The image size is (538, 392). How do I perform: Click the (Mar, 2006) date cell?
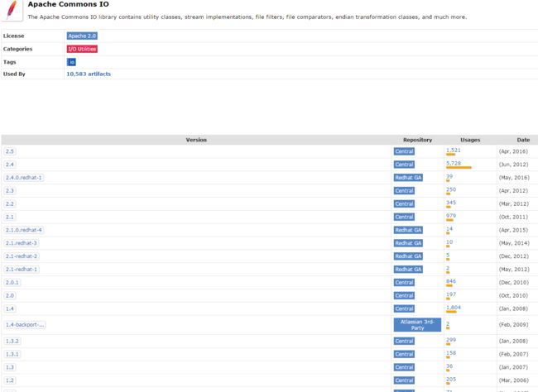513,380
